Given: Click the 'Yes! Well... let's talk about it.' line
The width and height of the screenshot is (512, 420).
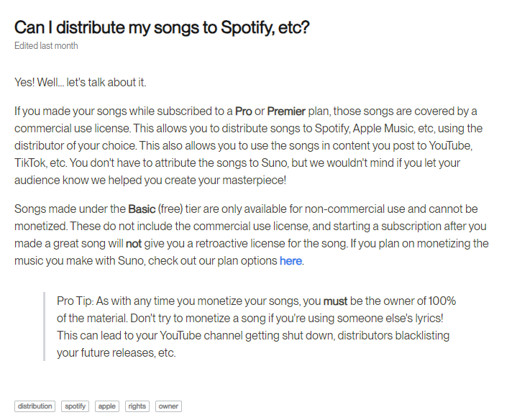Looking at the screenshot, I should click(x=80, y=83).
